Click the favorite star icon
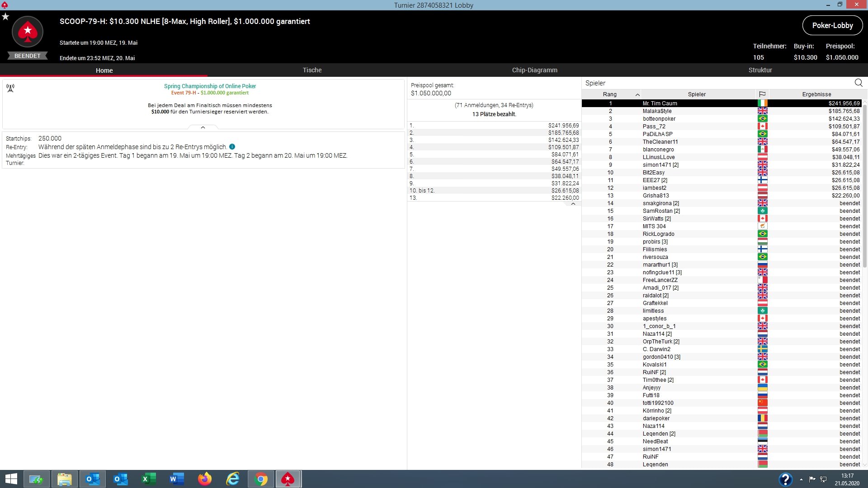 [5, 17]
